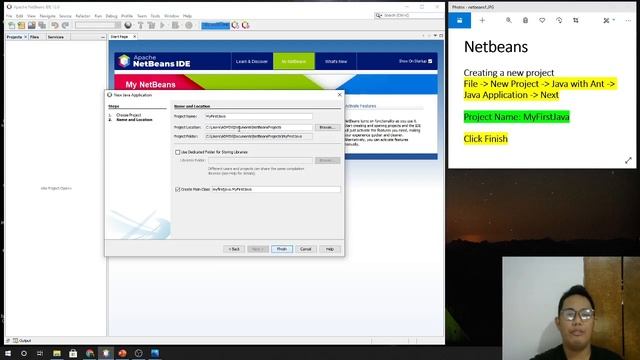Click the Task View icon on taskbar
640x360 pixels.
click(x=40, y=353)
